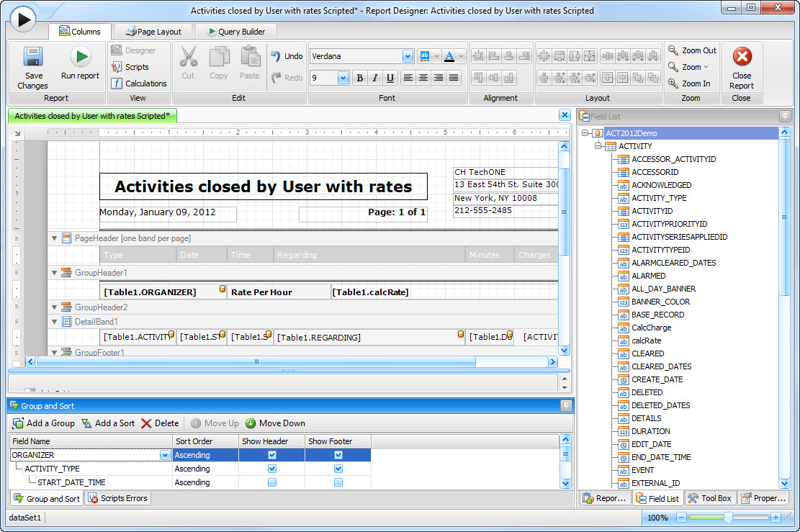
Task: Click the Sort Order column header
Action: [x=206, y=441]
